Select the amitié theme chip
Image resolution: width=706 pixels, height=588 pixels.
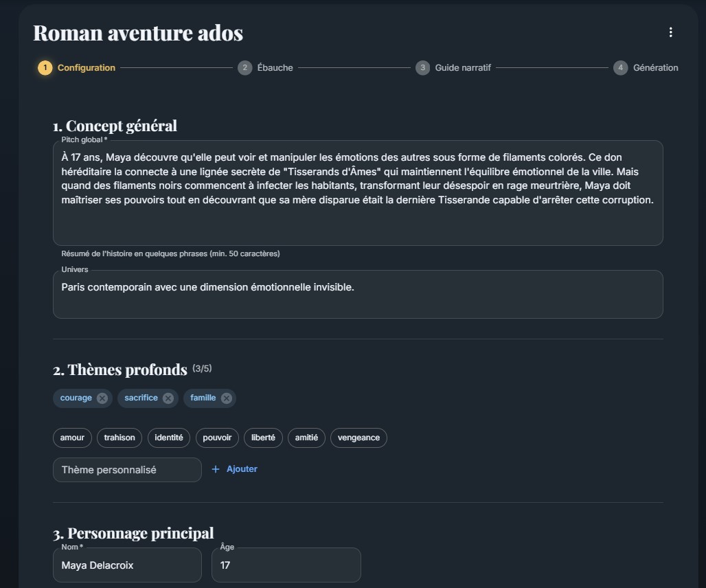[x=306, y=438]
